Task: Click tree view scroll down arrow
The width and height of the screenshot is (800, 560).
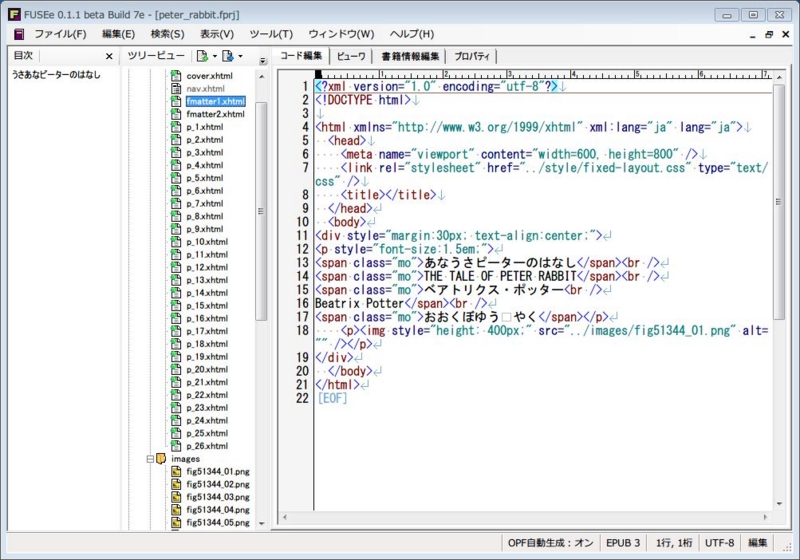Action: (x=262, y=523)
